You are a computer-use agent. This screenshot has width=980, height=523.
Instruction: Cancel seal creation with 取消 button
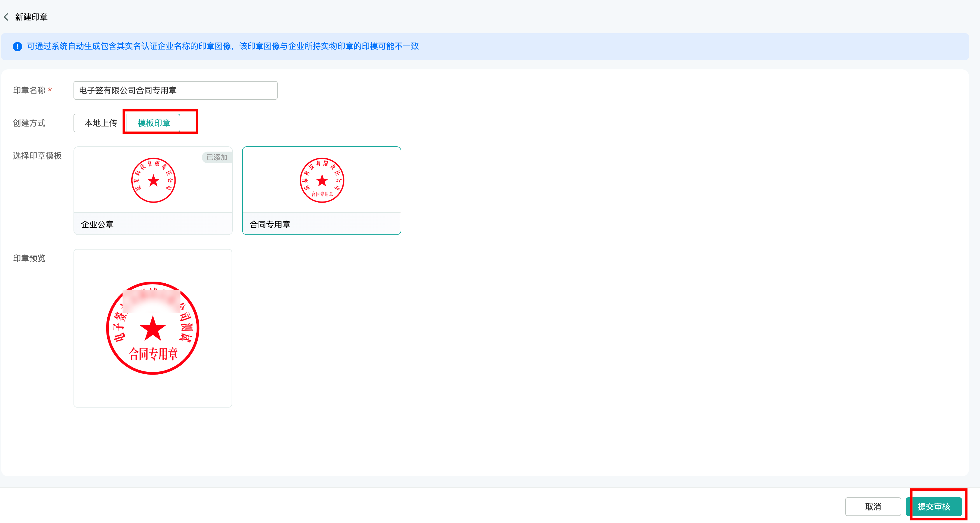tap(873, 507)
